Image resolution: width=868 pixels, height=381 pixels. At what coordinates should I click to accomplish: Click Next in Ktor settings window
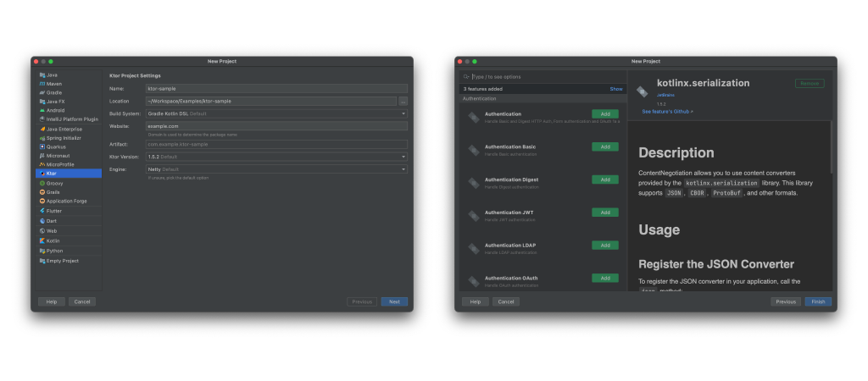[x=394, y=302]
